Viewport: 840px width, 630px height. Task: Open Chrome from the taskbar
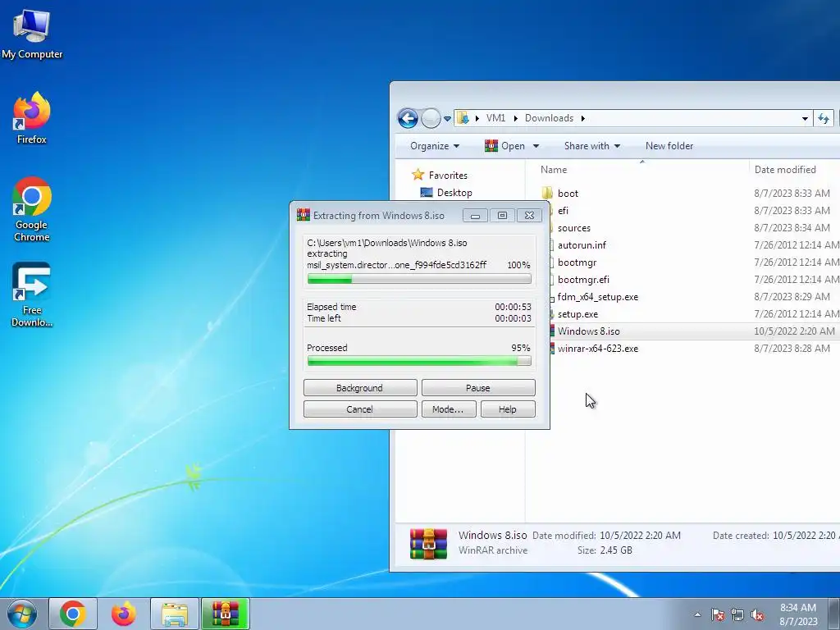73,614
